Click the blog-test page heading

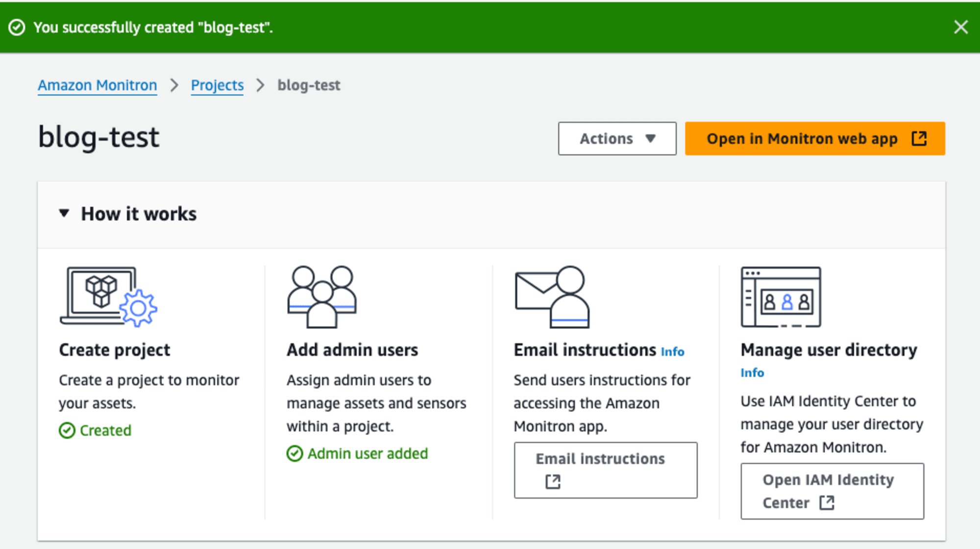99,137
